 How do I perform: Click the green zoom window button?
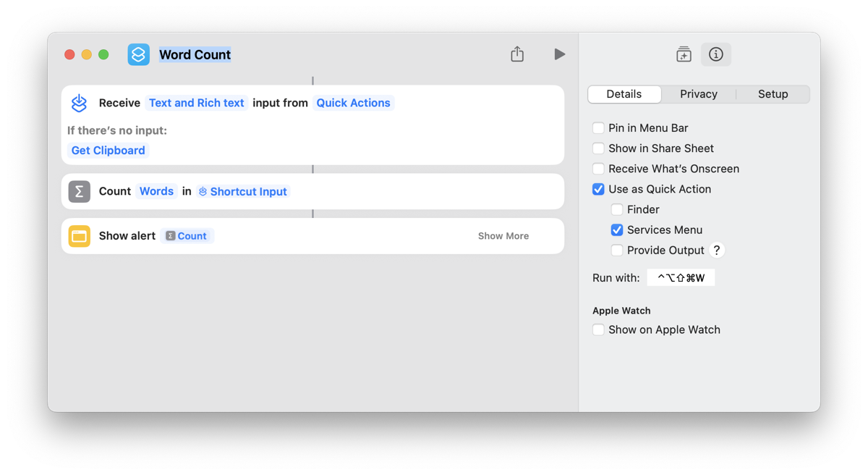[x=103, y=54]
